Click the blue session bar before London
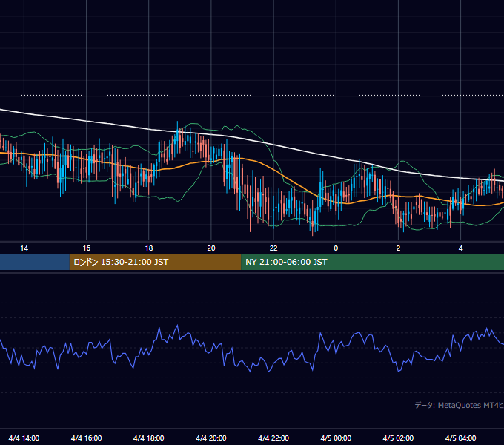Image resolution: width=504 pixels, height=445 pixels. coord(35,262)
